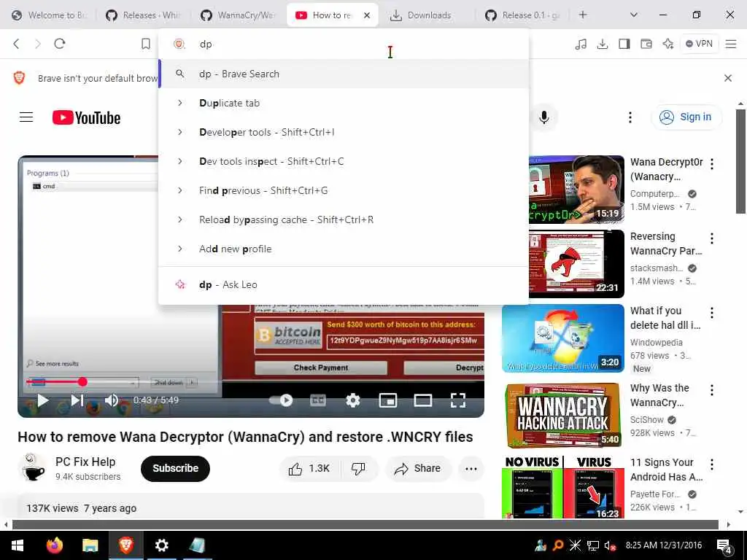Open the tab search dropdown chevron
Screen dimensions: 747x560
tap(634, 15)
